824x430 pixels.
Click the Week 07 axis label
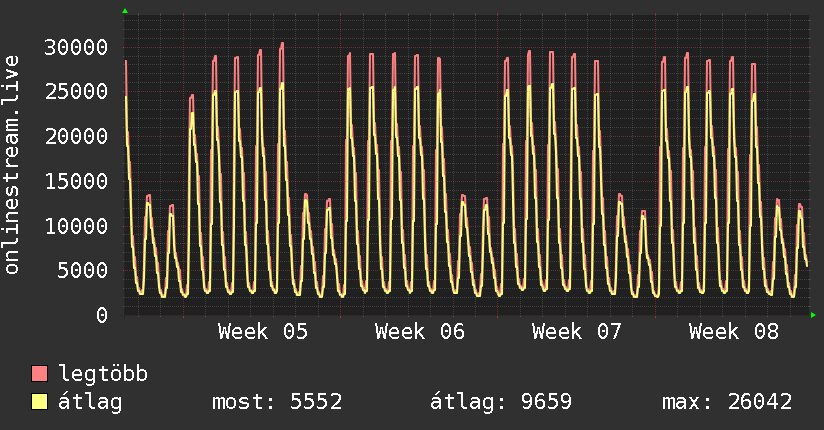(577, 332)
